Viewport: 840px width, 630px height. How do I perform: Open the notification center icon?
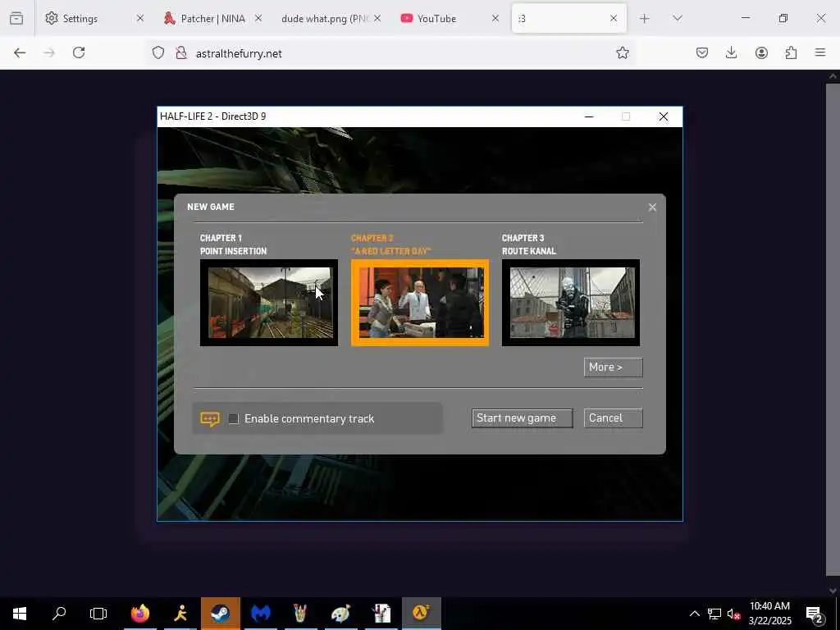tap(815, 614)
